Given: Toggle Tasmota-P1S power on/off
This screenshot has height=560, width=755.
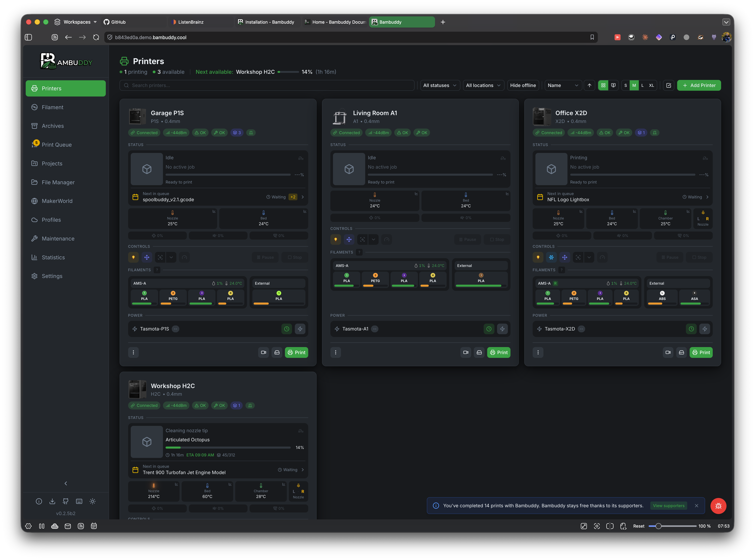Looking at the screenshot, I should click(x=300, y=329).
